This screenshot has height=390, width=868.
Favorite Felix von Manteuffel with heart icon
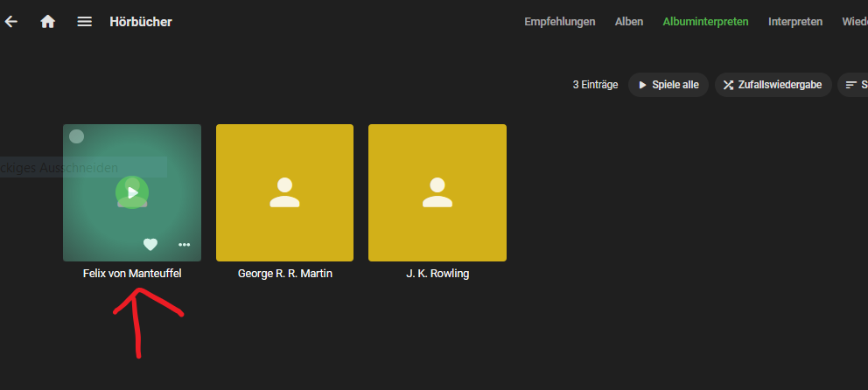(150, 244)
